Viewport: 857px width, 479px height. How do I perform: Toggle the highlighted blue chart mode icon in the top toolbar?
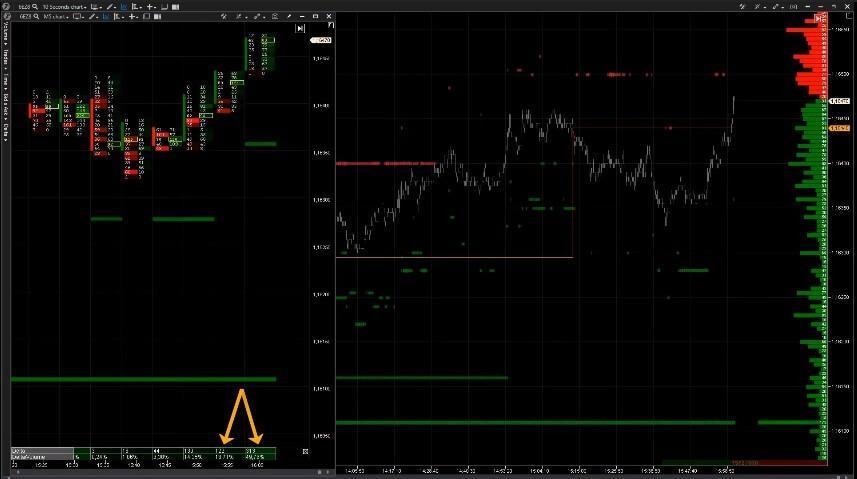[124, 6]
